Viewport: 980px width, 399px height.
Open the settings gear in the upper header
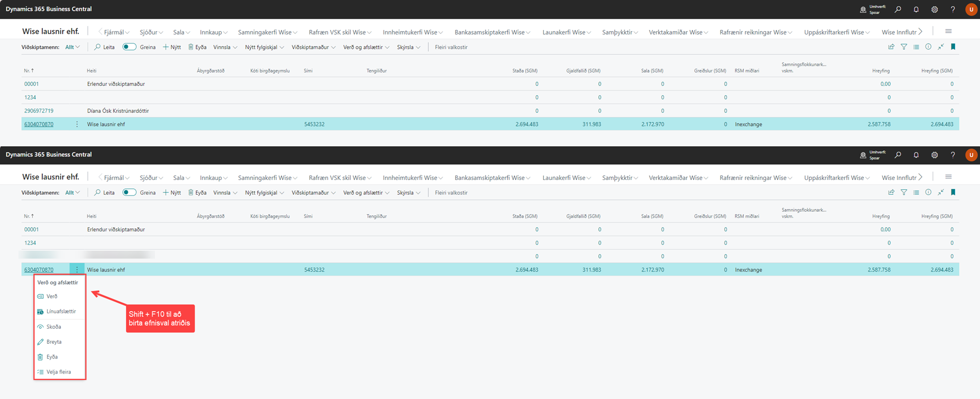click(935, 9)
